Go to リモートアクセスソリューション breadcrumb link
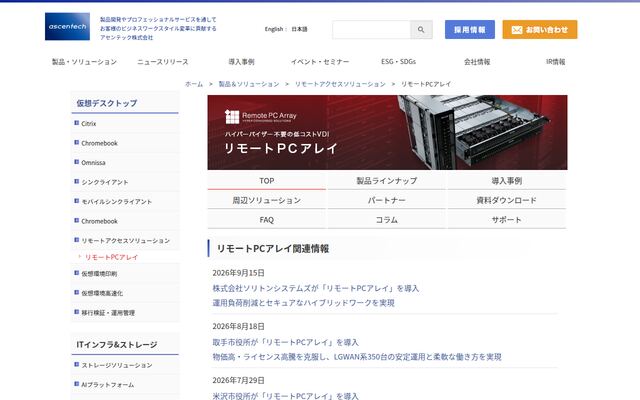The image size is (640, 400). [x=340, y=84]
